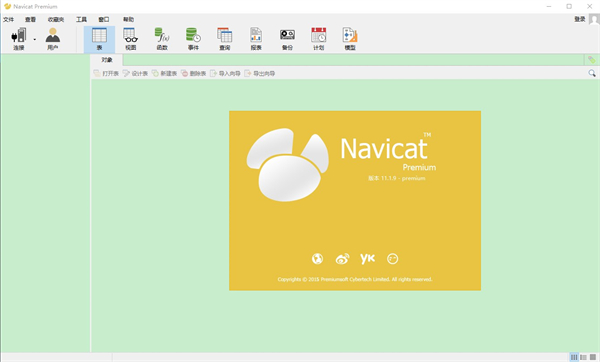Open the 查看 (View) menu
The width and height of the screenshot is (600, 362).
[30, 19]
